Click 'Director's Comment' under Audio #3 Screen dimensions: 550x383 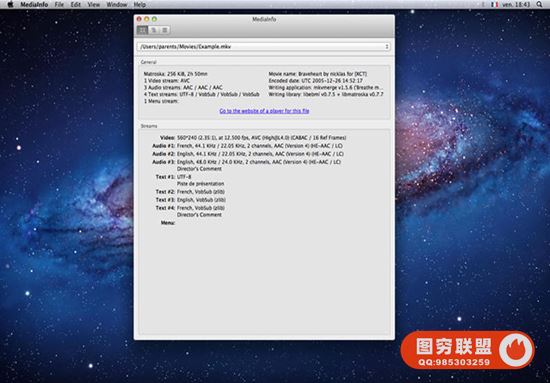click(199, 169)
